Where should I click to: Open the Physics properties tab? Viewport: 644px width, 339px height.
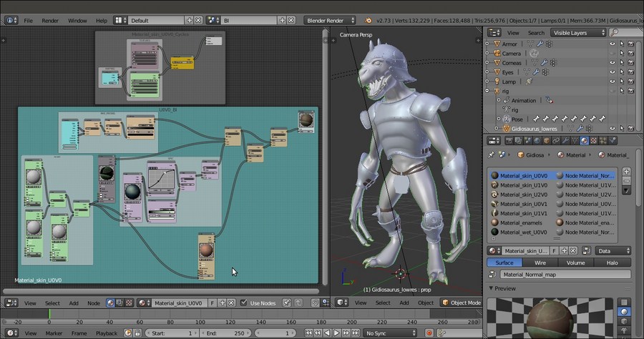[x=613, y=141]
